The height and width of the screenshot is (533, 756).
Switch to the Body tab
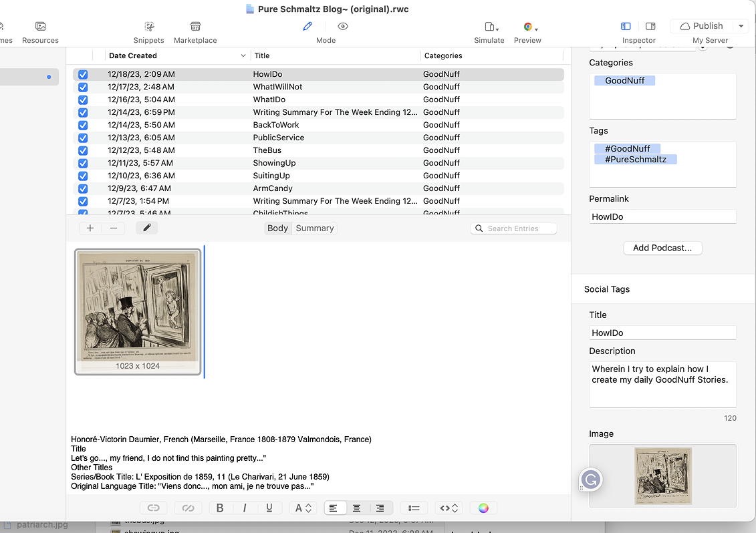pos(277,228)
